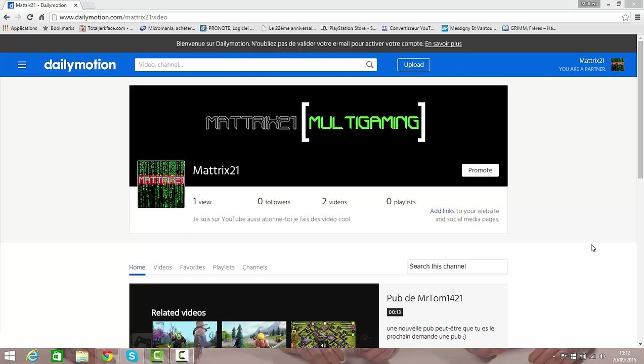Click the Matheo Chrome profile button

[x=589, y=4]
